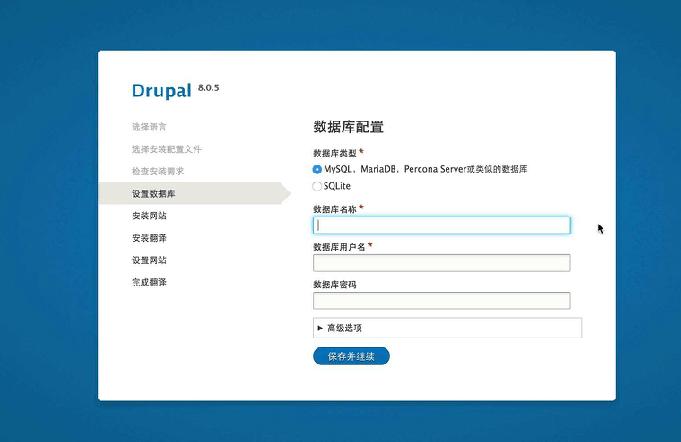The width and height of the screenshot is (681, 442).
Task: Click the 选择安装配置文件 step
Action: point(167,149)
